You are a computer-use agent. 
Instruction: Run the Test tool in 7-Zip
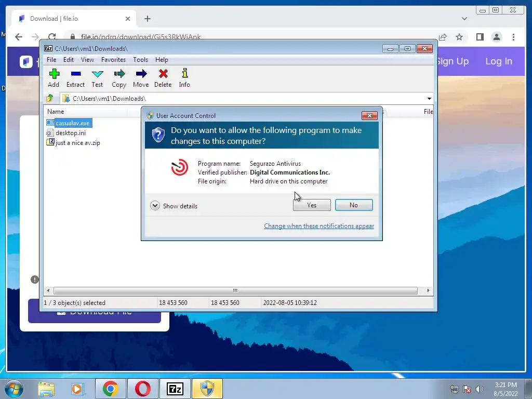tap(97, 78)
